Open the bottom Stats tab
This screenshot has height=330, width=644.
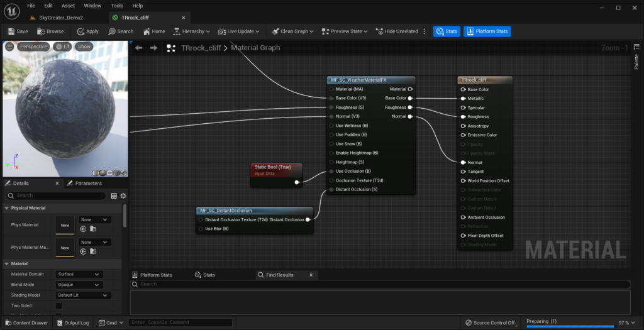[x=205, y=275]
